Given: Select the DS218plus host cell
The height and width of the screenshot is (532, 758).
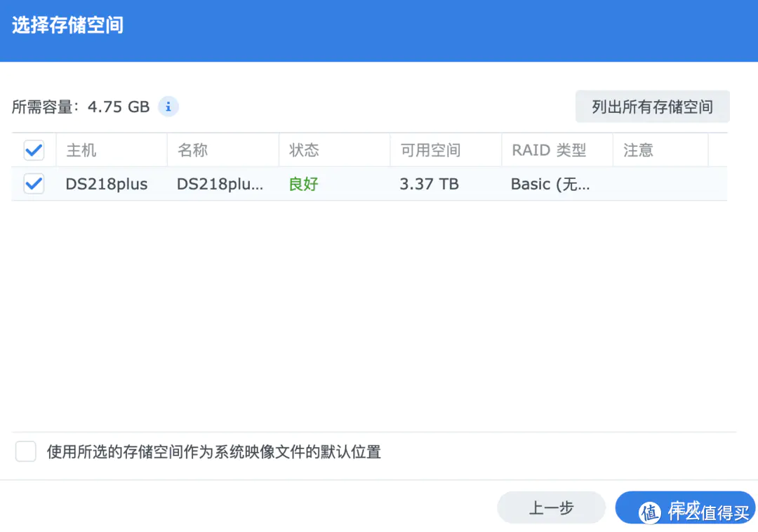Looking at the screenshot, I should (x=107, y=184).
